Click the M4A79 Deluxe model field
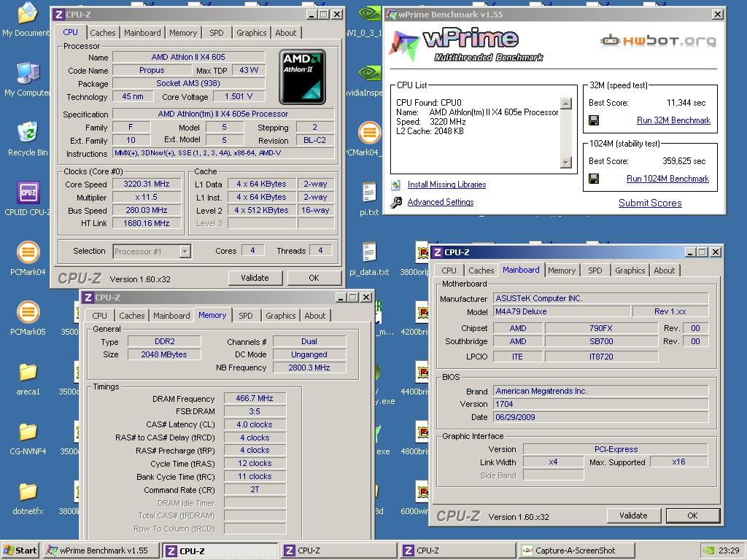Image resolution: width=747 pixels, height=560 pixels. [x=562, y=311]
